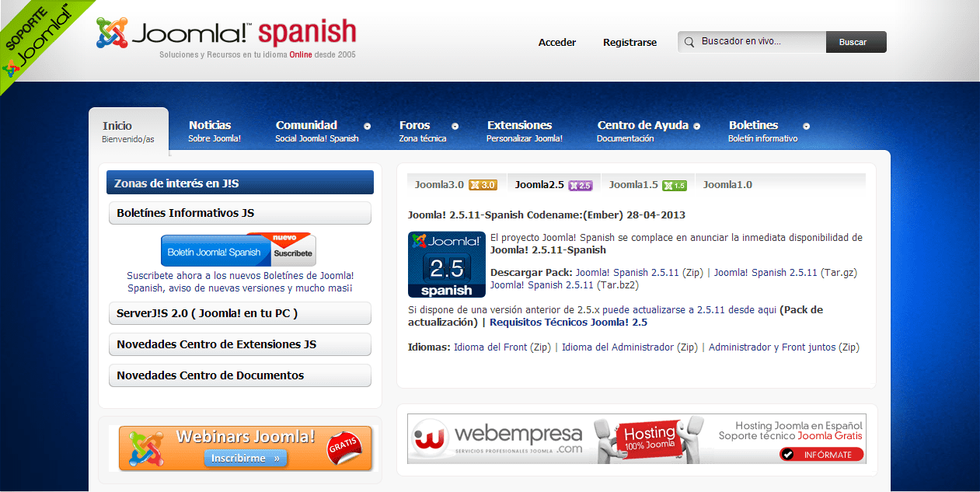
Task: Click the Inscribirme button on Webinars banner
Action: pyautogui.click(x=246, y=459)
